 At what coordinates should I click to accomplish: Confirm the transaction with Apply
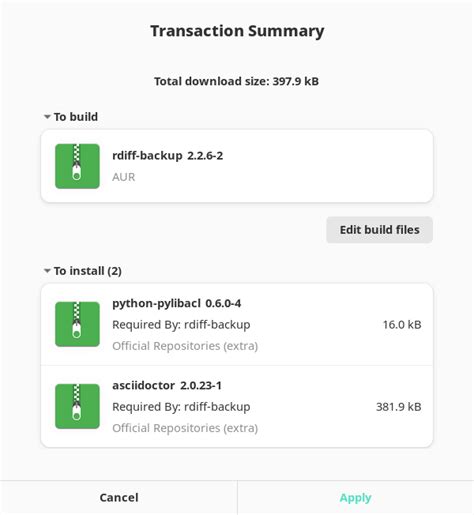point(355,498)
